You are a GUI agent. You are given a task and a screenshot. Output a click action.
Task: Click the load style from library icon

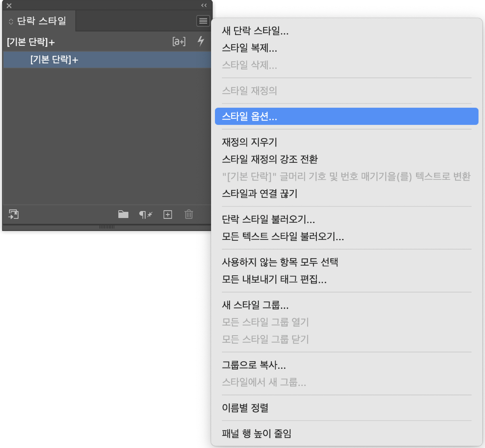(x=14, y=214)
